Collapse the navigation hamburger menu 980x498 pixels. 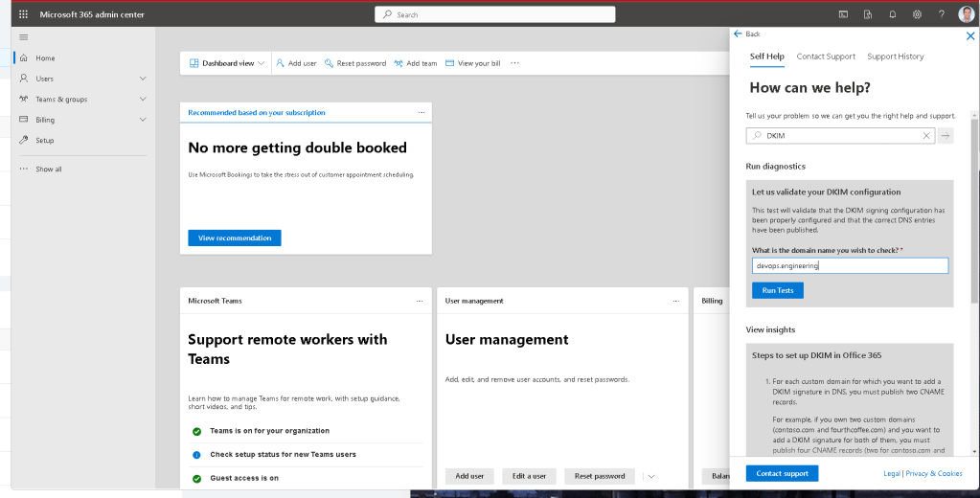24,37
